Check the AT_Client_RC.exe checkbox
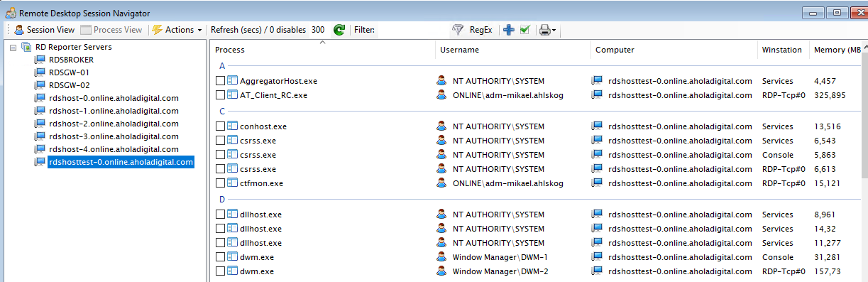 pyautogui.click(x=220, y=95)
